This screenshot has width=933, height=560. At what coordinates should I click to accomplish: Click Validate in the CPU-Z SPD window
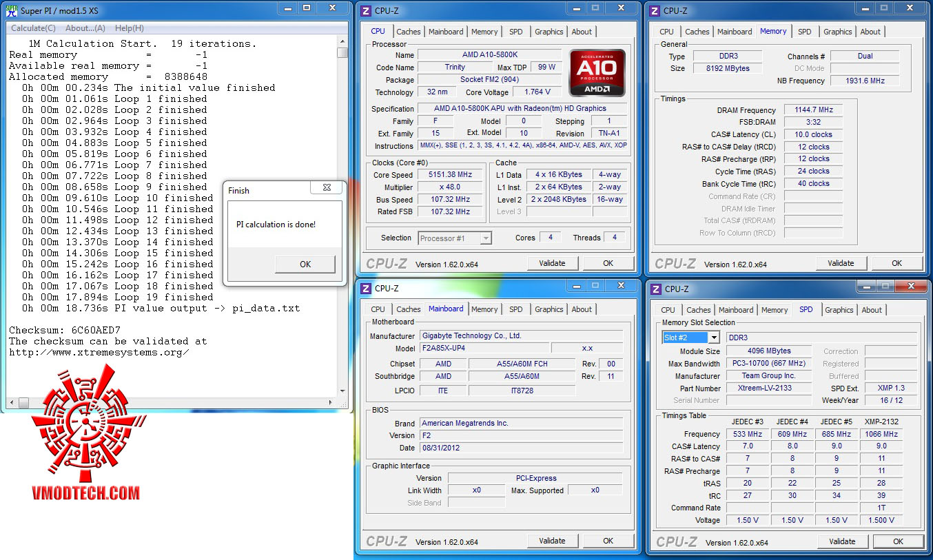[843, 541]
